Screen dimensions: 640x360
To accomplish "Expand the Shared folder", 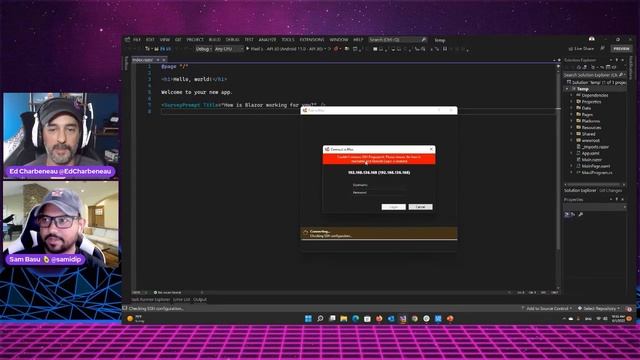I will (571, 134).
